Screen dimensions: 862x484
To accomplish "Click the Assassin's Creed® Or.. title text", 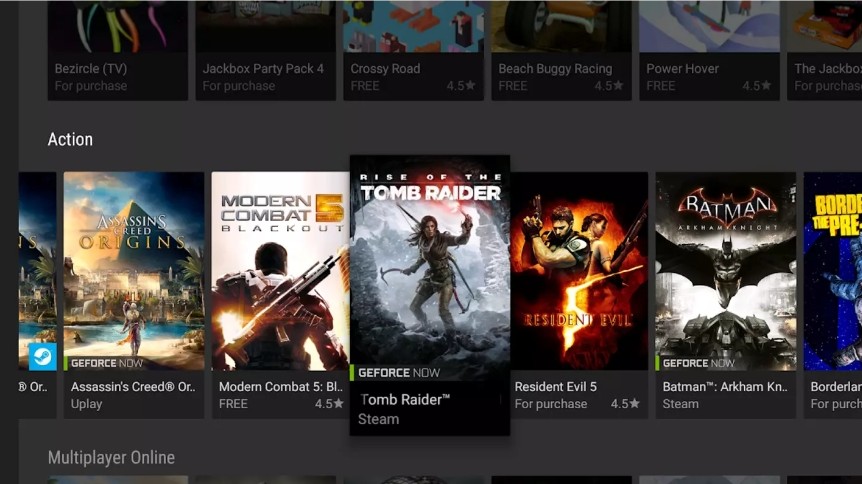I will tap(133, 387).
